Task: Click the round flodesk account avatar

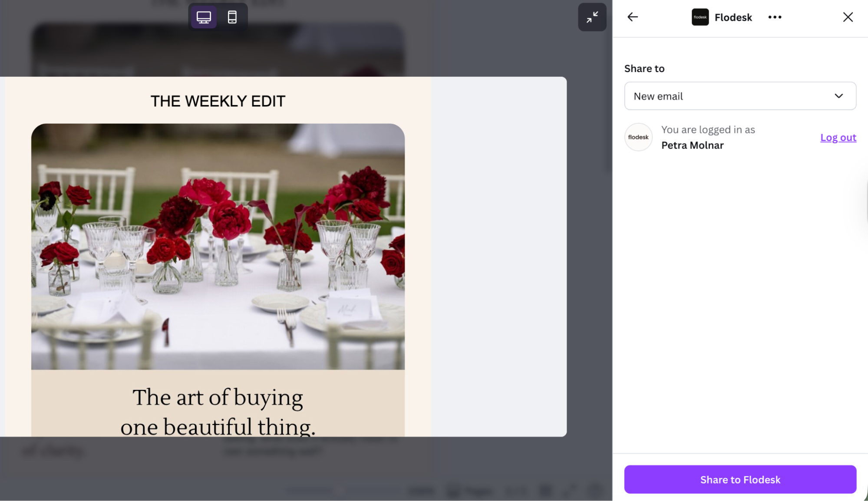Action: pyautogui.click(x=638, y=137)
